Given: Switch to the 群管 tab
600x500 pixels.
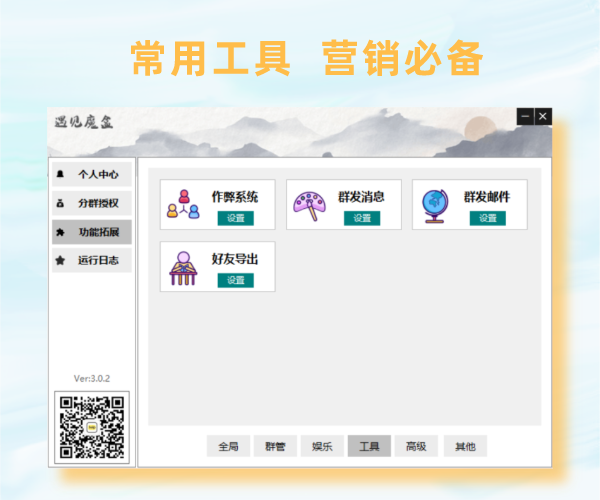Looking at the screenshot, I should 275,446.
